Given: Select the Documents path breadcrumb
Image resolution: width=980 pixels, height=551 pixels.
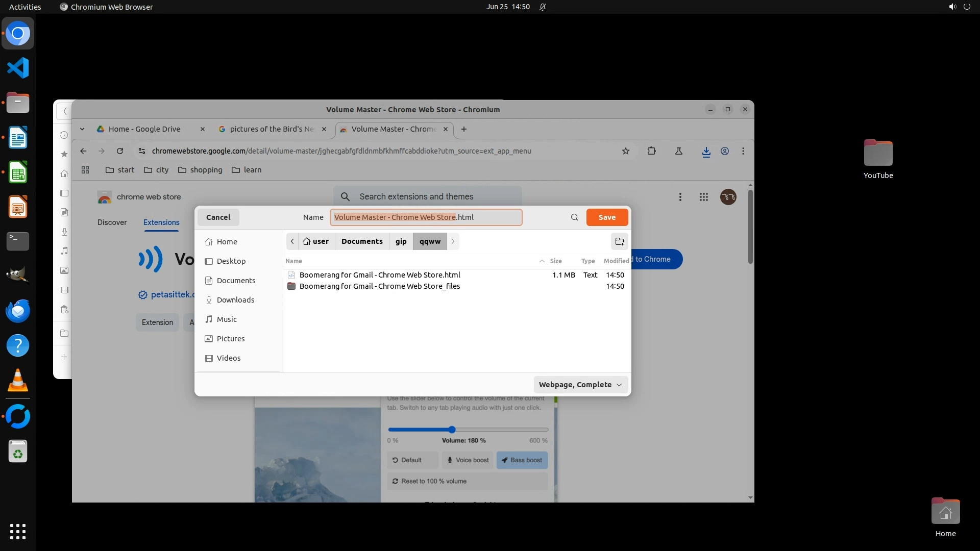Looking at the screenshot, I should coord(362,241).
